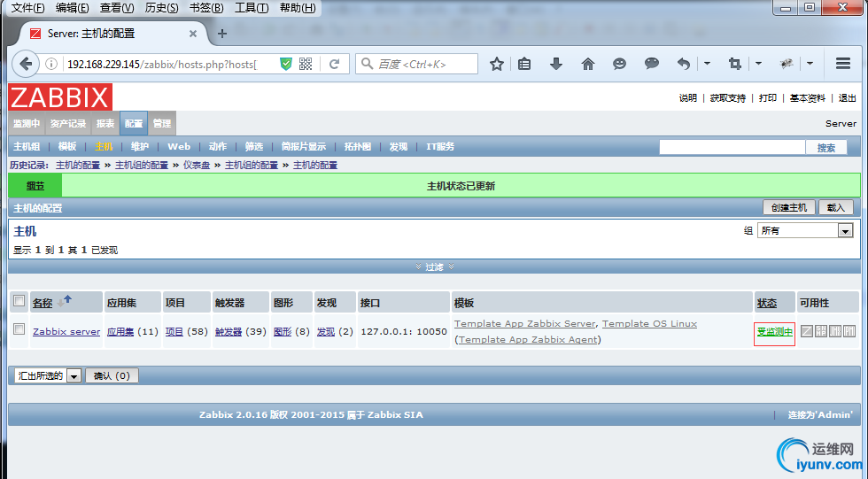Viewport: 868px width, 479px height.
Task: Open the Template OS Linux link
Action: click(x=649, y=323)
